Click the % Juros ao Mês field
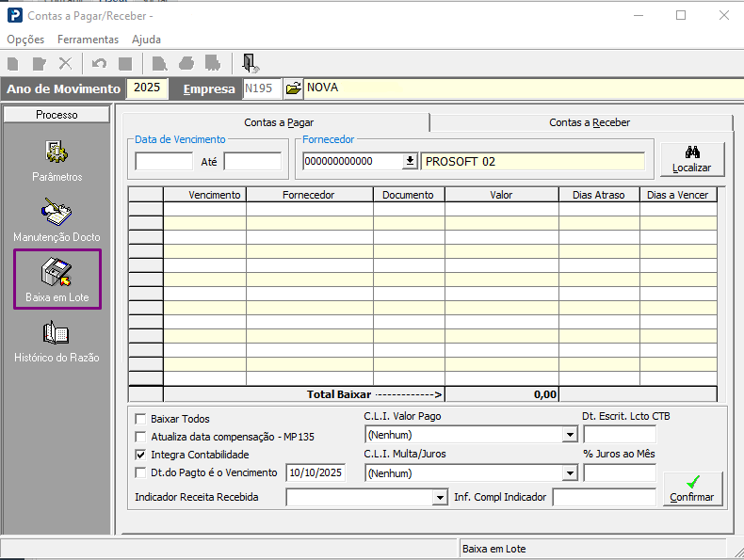This screenshot has height=560, width=744. pyautogui.click(x=619, y=472)
